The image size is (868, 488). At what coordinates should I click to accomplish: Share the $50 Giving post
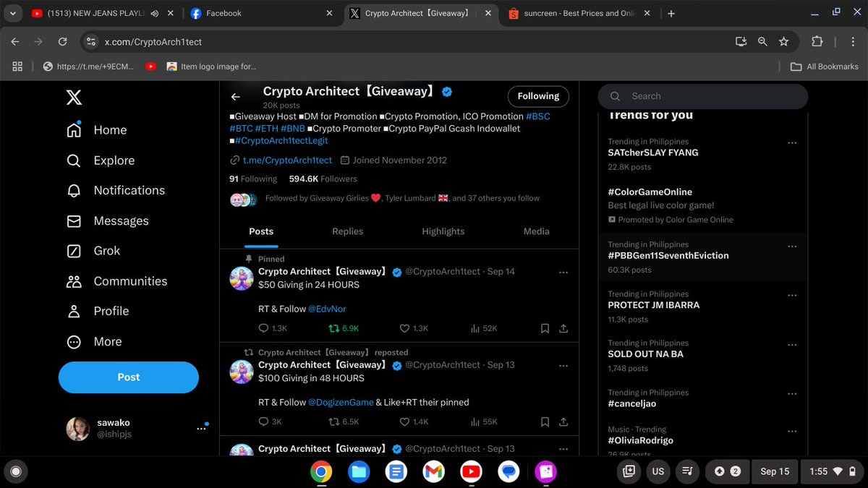coord(563,328)
